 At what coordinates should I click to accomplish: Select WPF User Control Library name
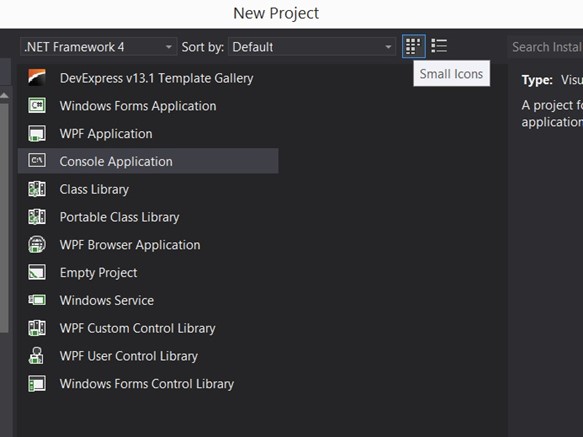129,356
